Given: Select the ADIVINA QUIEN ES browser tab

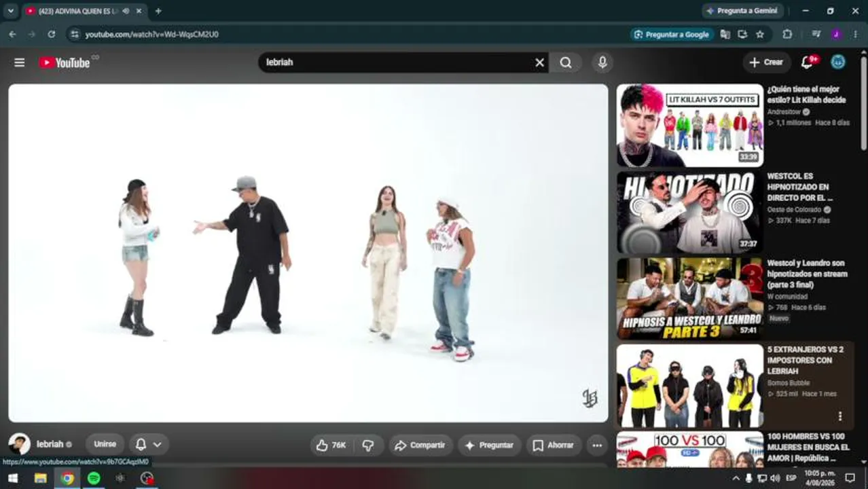Looking at the screenshot, I should point(78,11).
